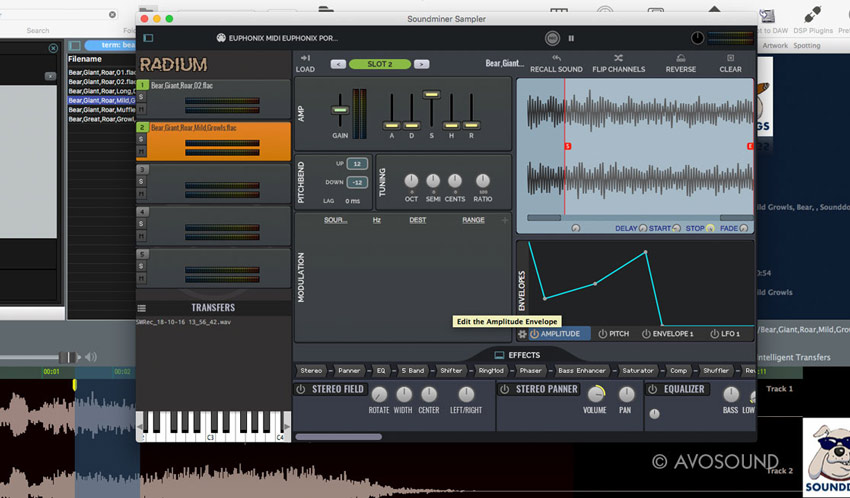Open DSP Plugins in background toolbar
This screenshot has height=498, width=850.
812,20
